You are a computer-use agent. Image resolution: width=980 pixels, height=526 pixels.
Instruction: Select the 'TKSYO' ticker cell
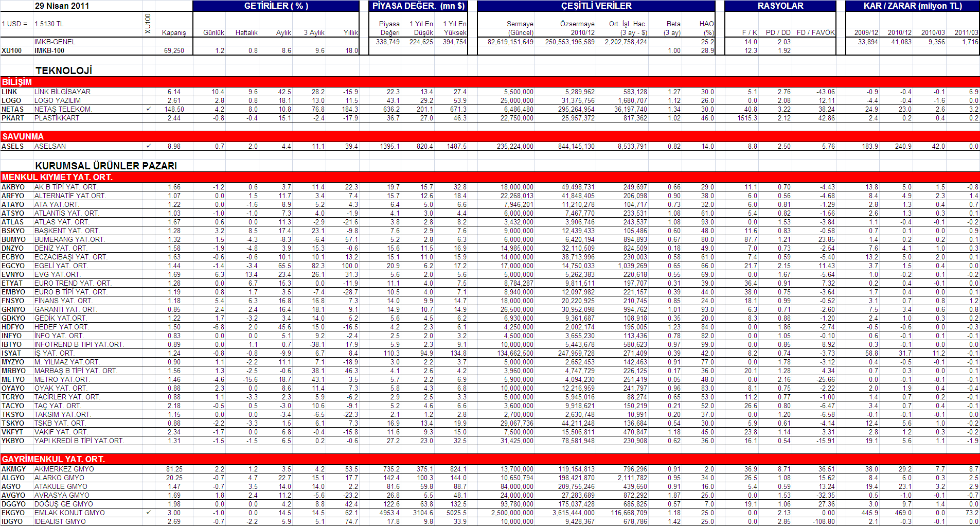pyautogui.click(x=13, y=414)
